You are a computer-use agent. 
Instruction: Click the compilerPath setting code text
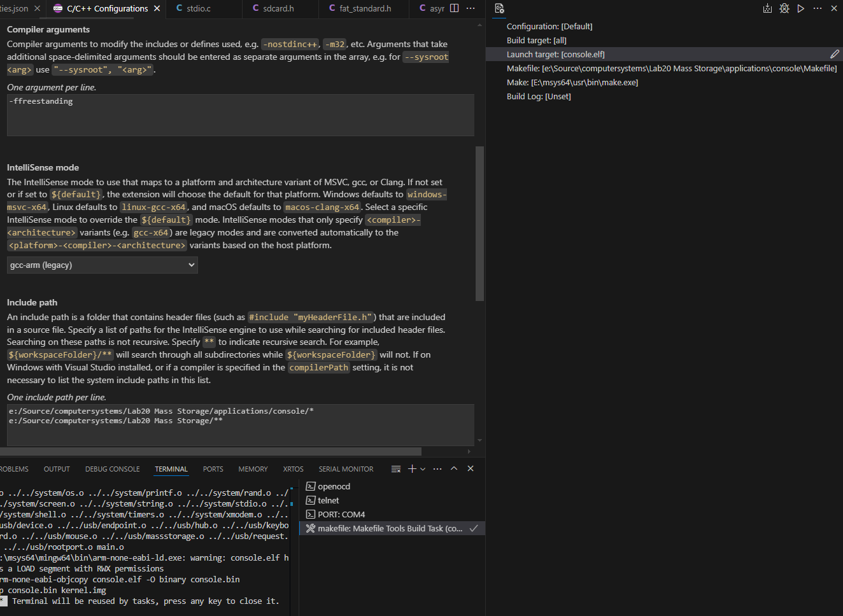(319, 367)
